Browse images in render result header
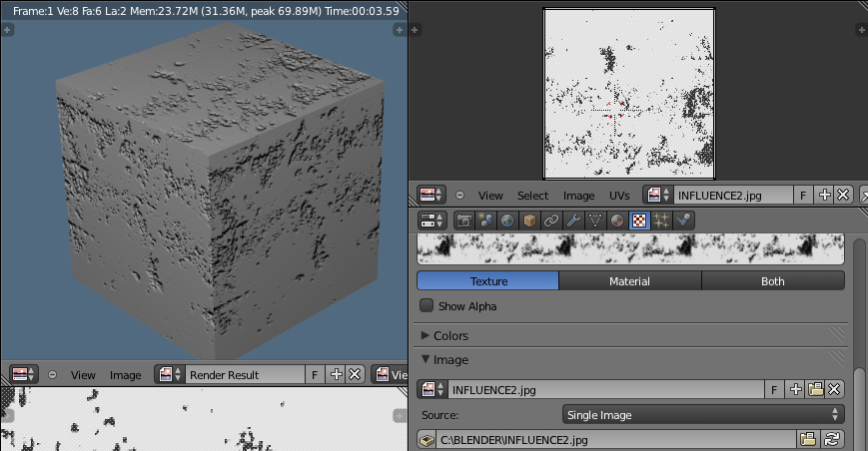Screen dimensions: 868x451 coord(170,374)
